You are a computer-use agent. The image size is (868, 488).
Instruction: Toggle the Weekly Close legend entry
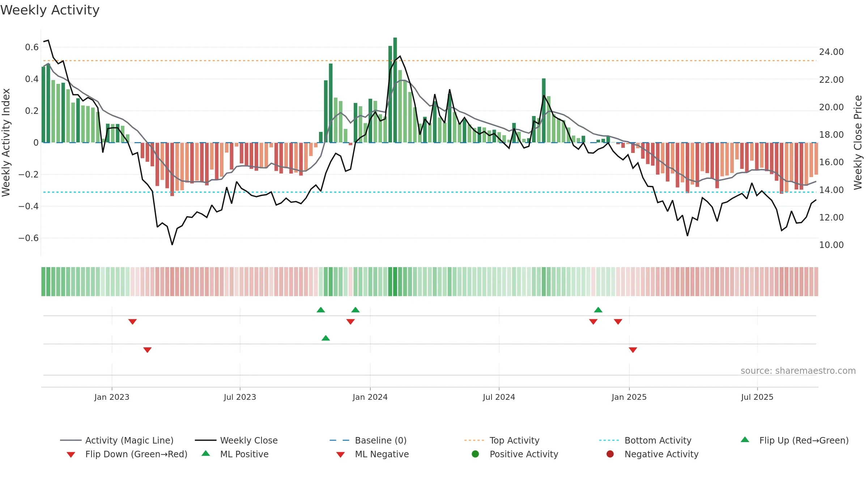tap(236, 440)
